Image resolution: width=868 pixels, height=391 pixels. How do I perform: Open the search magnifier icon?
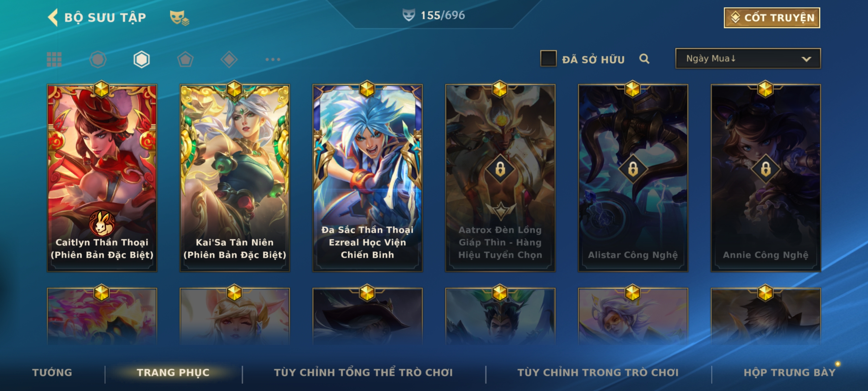(x=644, y=59)
